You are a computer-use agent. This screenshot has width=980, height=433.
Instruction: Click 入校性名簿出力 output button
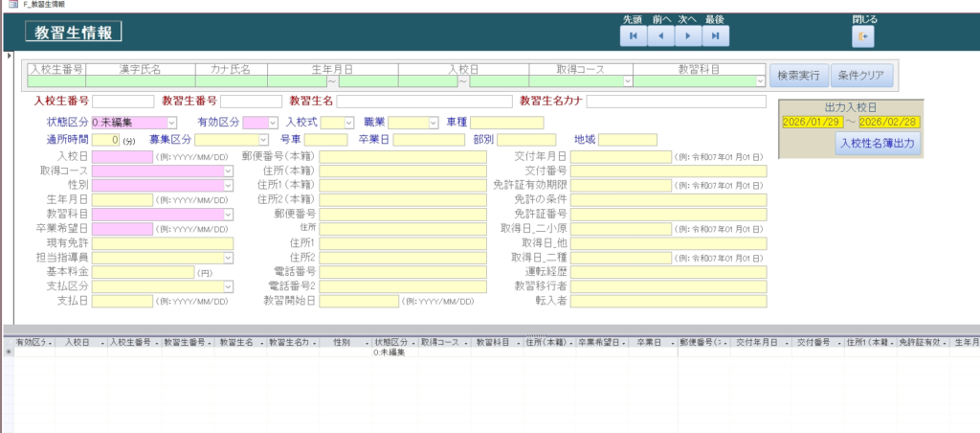878,144
